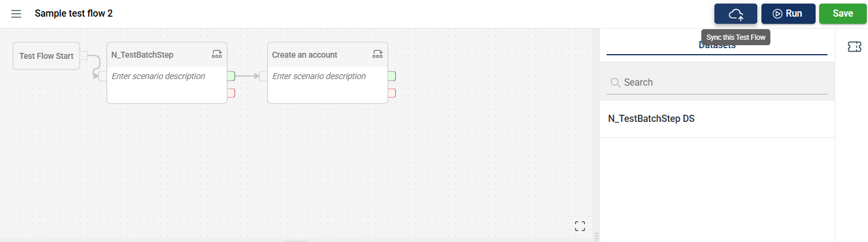Viewport: 868px width, 242px height.
Task: Open the hamburger navigation menu
Action: (16, 14)
